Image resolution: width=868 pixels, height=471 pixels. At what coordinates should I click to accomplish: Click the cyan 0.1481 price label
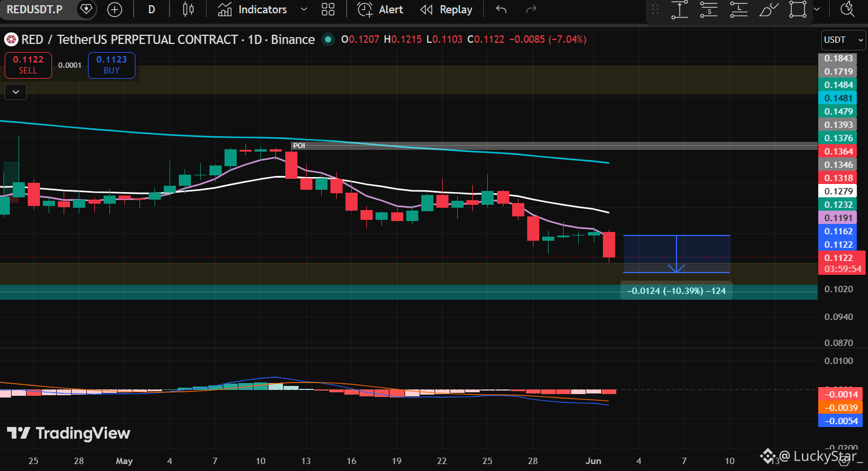[838, 98]
